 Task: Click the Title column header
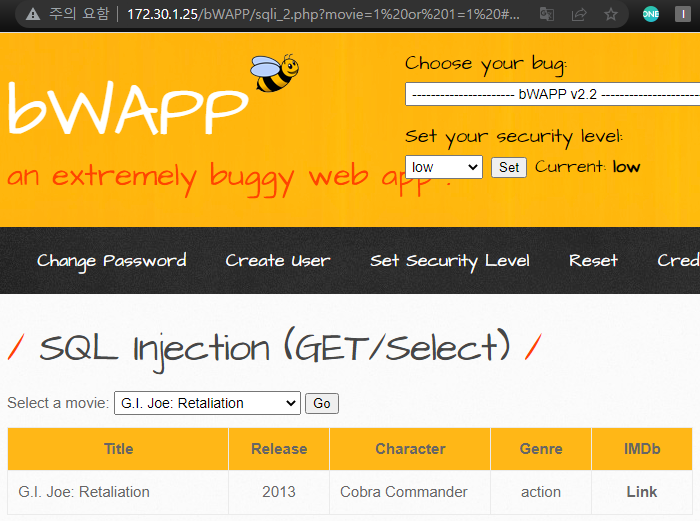[x=118, y=449]
